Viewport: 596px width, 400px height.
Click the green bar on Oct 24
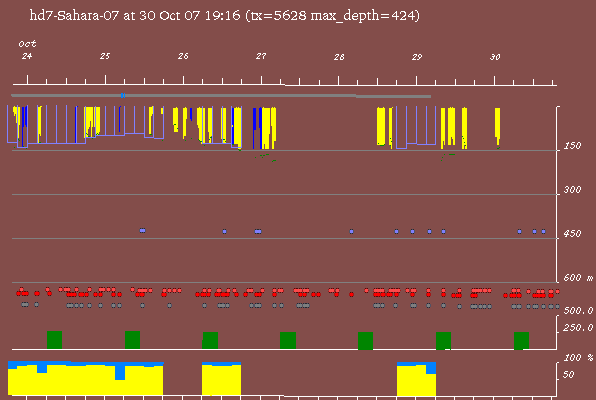(54, 340)
